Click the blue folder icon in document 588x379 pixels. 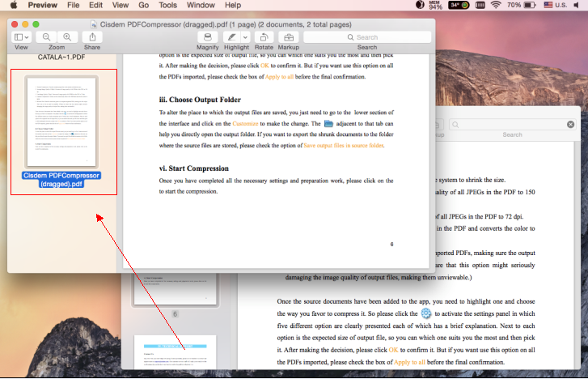click(328, 123)
